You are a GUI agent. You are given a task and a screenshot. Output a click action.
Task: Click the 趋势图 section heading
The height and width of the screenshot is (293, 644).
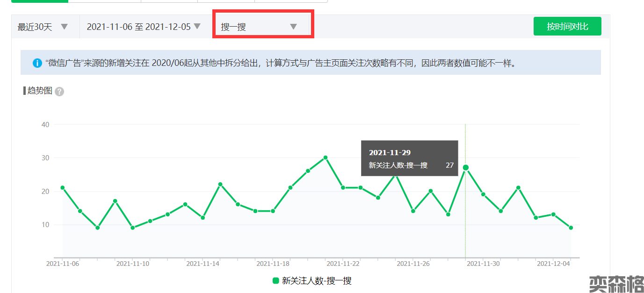click(40, 91)
